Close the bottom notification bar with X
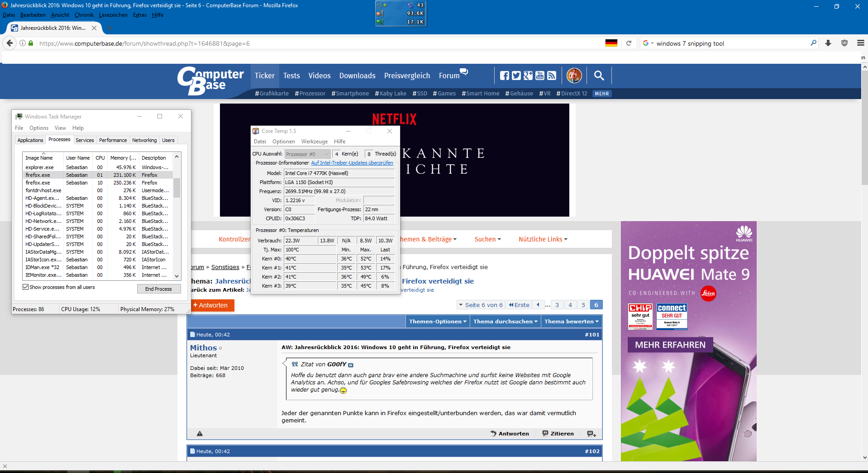Screen dimensions: 868x473 click(5, 466)
